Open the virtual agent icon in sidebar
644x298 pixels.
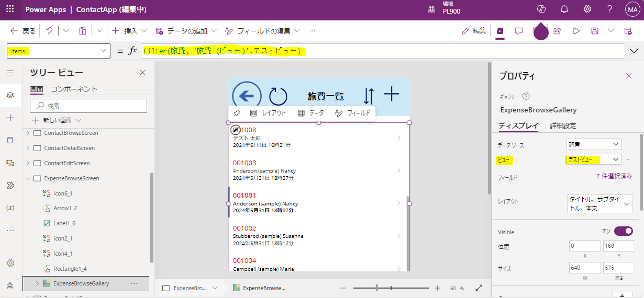[10, 285]
